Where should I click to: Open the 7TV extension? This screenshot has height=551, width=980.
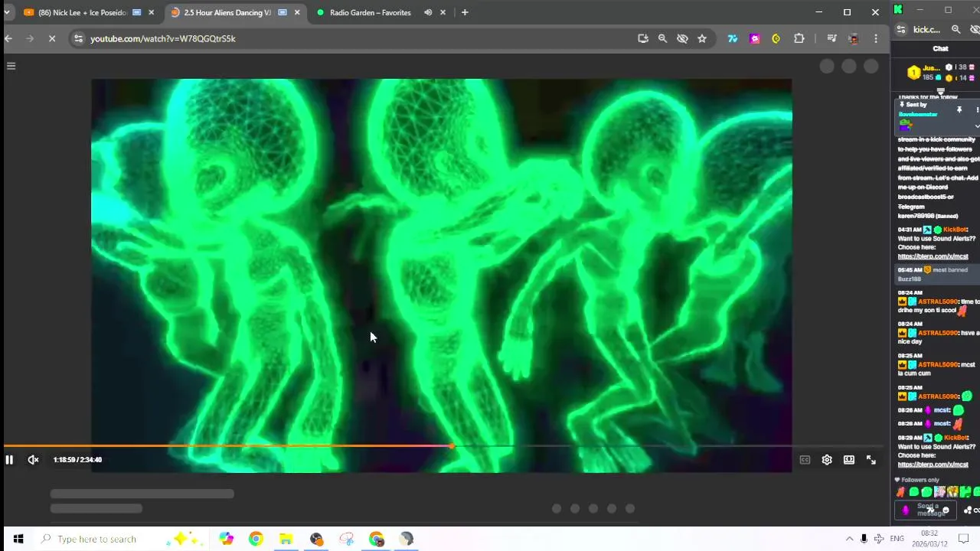coord(733,38)
